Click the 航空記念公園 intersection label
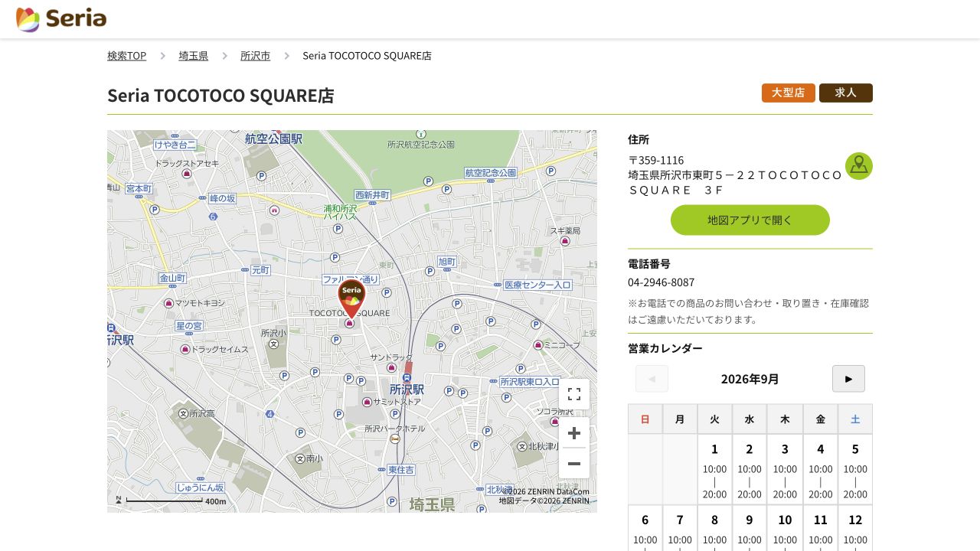Screen dimensions: 980x551 click(491, 173)
